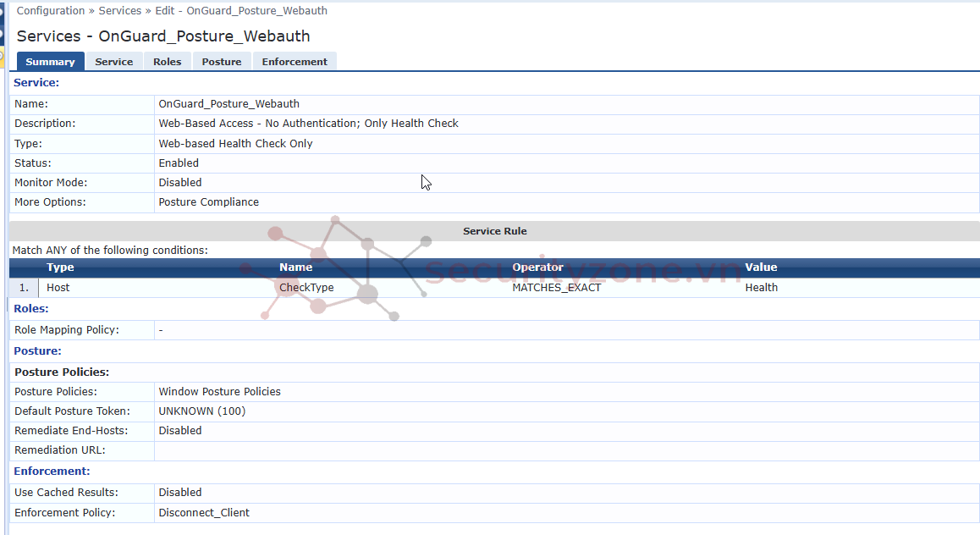The height and width of the screenshot is (535, 980).
Task: Switch to the Summary tab
Action: pyautogui.click(x=50, y=62)
